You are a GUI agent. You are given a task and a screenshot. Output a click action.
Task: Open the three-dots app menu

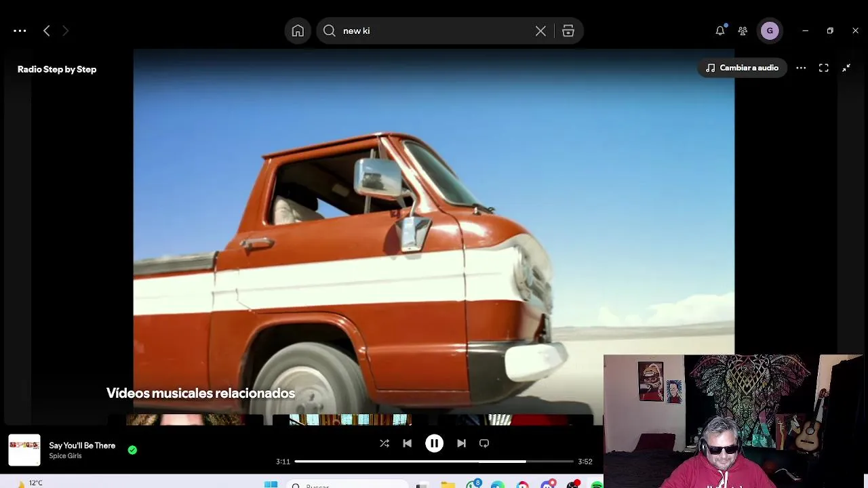coord(20,30)
